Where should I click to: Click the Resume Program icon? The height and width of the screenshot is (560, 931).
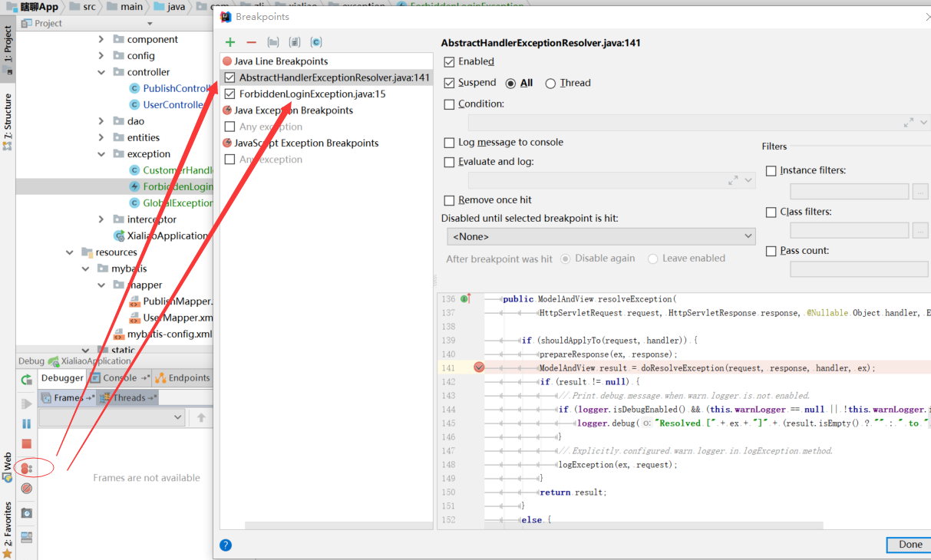click(27, 404)
